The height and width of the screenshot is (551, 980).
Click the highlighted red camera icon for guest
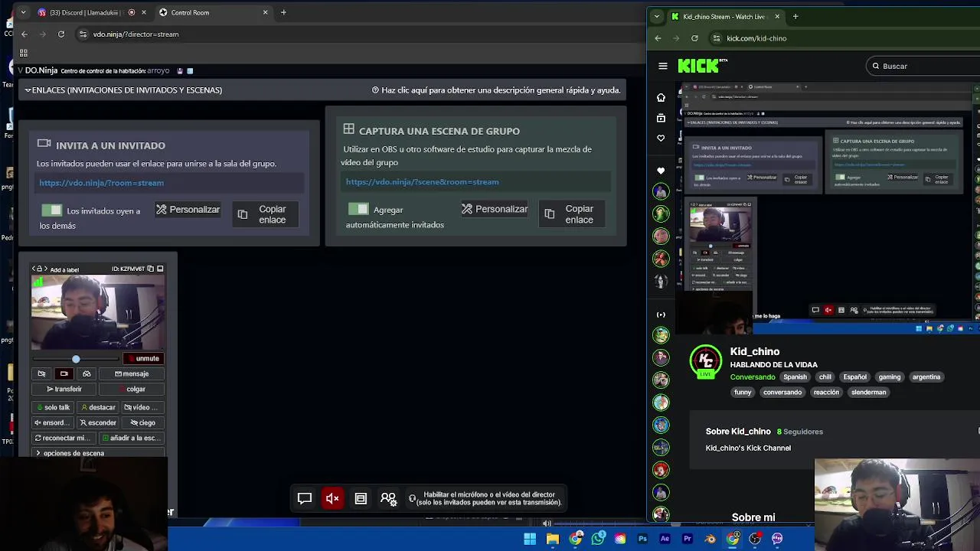[64, 373]
